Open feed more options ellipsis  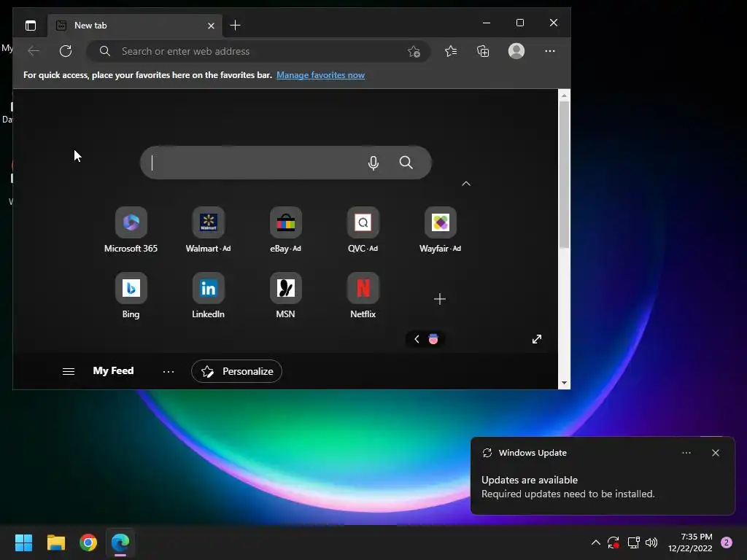coord(169,371)
